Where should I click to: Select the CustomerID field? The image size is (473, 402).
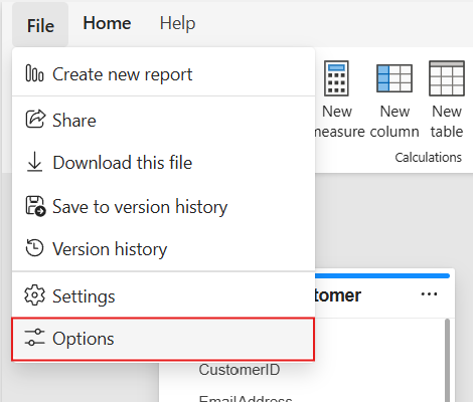point(239,370)
